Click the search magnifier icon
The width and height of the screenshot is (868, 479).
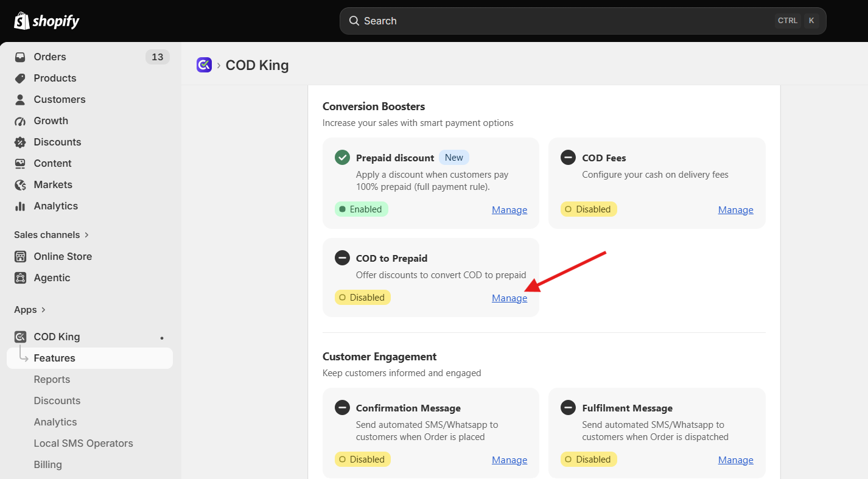tap(354, 21)
